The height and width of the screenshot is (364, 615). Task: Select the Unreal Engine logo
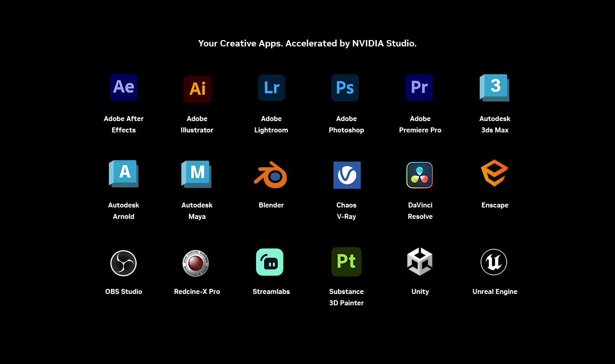pos(494,262)
